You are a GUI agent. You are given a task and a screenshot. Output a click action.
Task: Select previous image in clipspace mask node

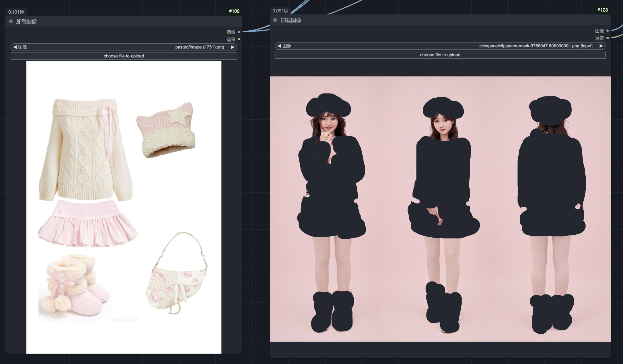pyautogui.click(x=279, y=46)
